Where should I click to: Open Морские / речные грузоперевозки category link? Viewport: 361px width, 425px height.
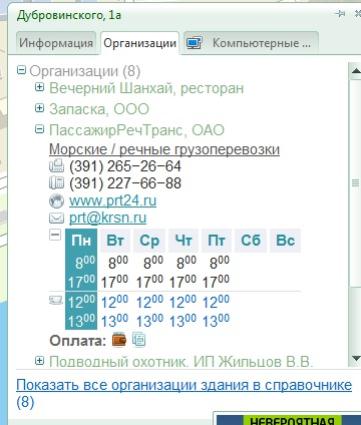(x=164, y=149)
